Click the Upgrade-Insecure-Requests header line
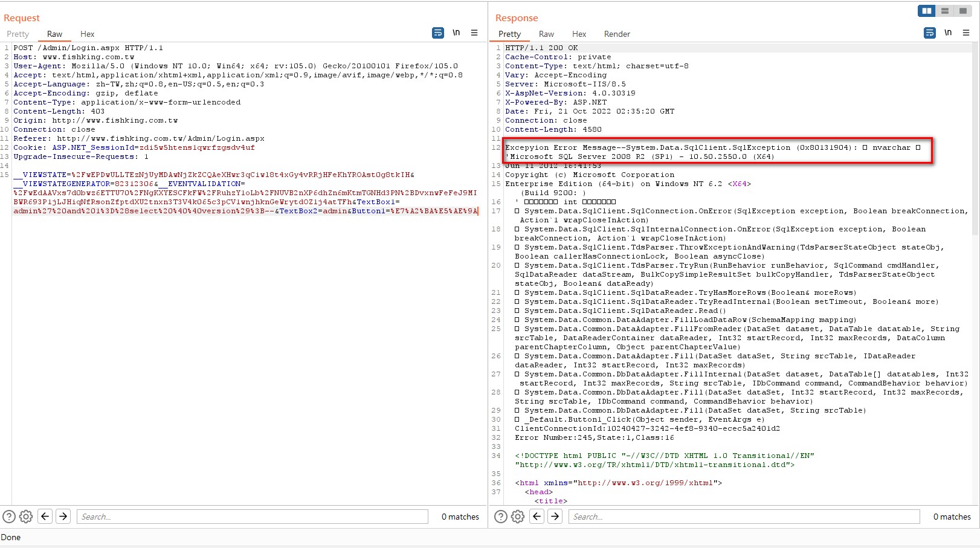Viewport: 980px width, 548px height. [81, 156]
